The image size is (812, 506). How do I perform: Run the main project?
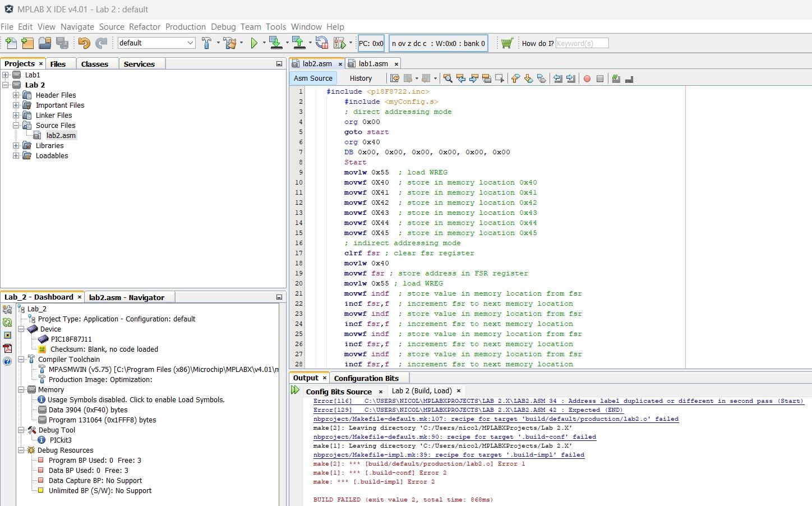pyautogui.click(x=253, y=43)
